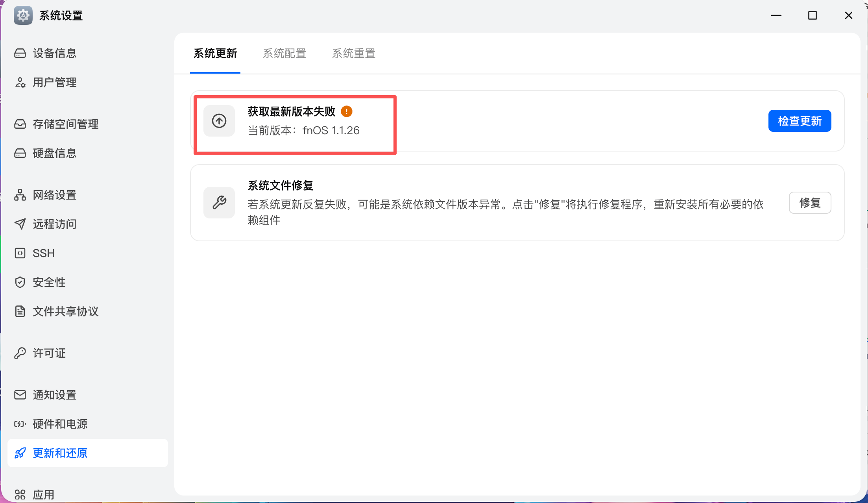Click the 用户管理 user icon

20,82
